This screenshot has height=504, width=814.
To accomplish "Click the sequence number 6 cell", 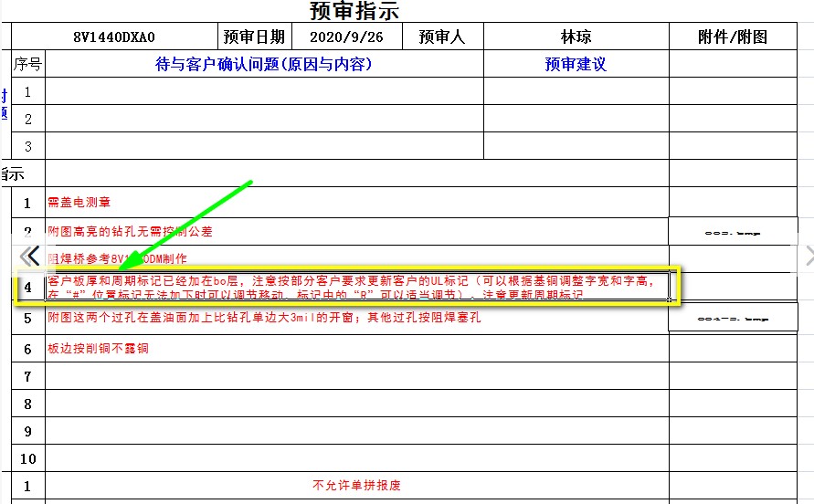I will (x=28, y=348).
